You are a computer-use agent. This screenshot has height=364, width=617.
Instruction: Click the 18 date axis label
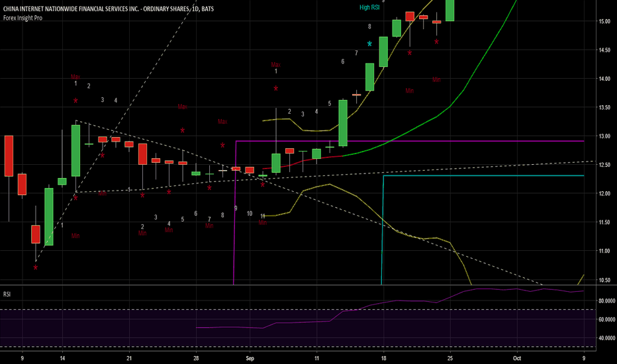[384, 359]
